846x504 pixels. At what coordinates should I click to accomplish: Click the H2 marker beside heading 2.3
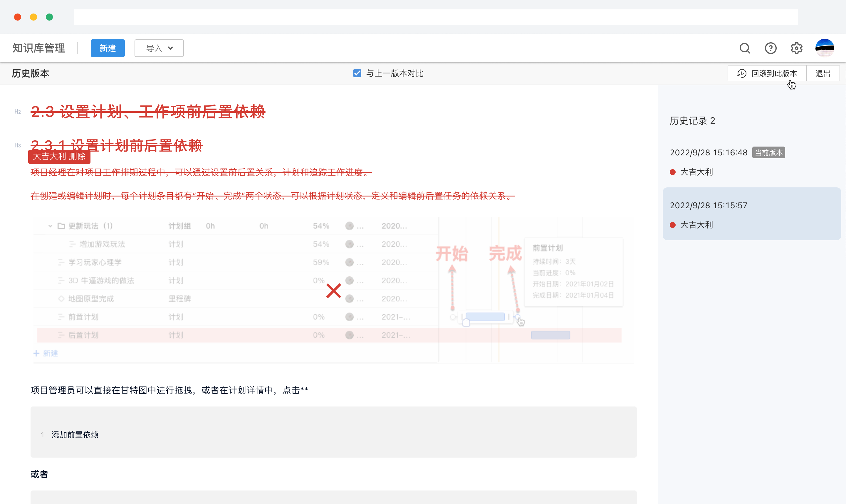18,111
